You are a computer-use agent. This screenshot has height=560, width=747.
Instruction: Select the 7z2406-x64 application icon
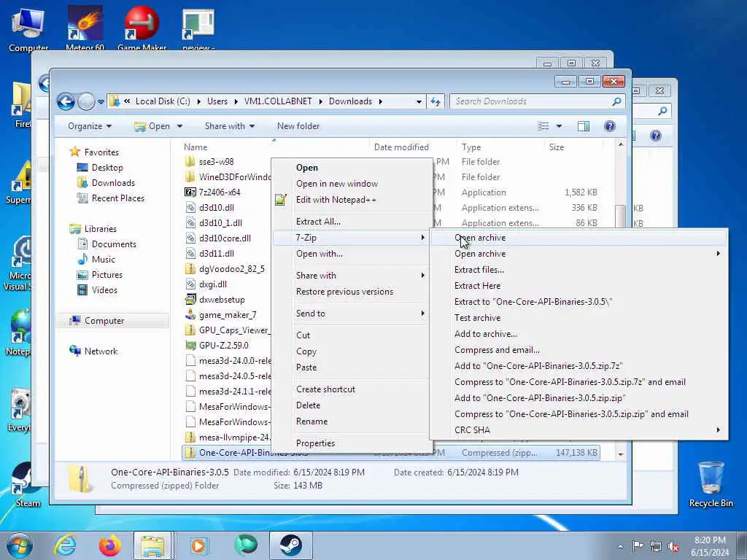[x=190, y=192]
